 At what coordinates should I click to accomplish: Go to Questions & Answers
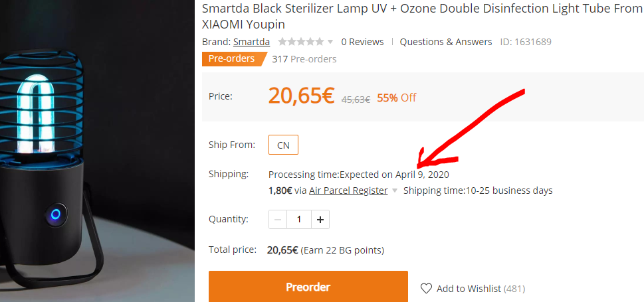tap(446, 42)
